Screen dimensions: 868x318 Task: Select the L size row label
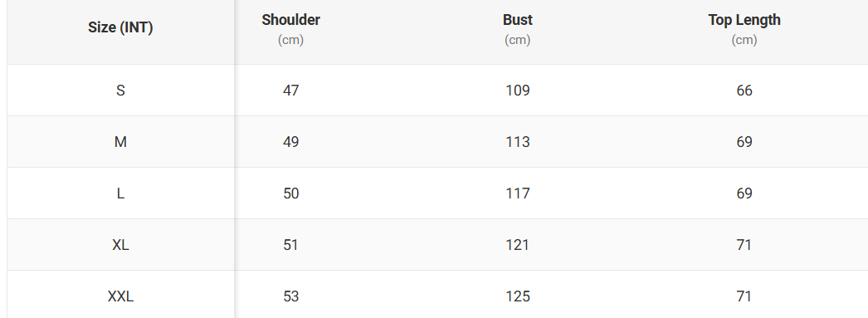coord(120,193)
